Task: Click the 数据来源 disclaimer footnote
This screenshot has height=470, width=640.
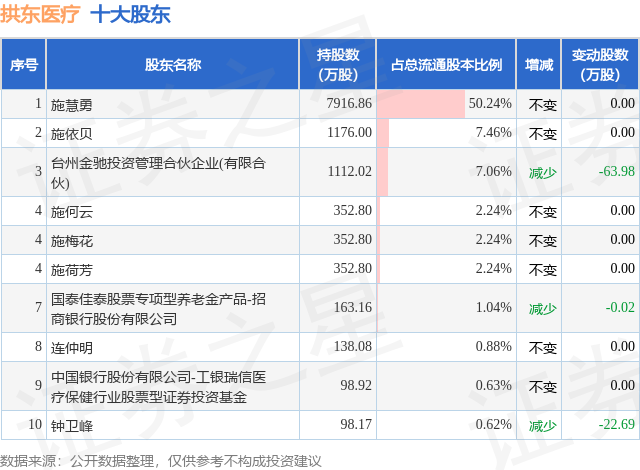Action: click(x=161, y=461)
